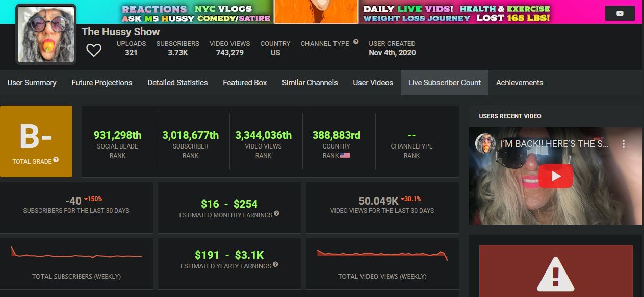Viewport: 644px width, 297px height.
Task: Switch to the Future Projections tab
Action: tap(102, 83)
